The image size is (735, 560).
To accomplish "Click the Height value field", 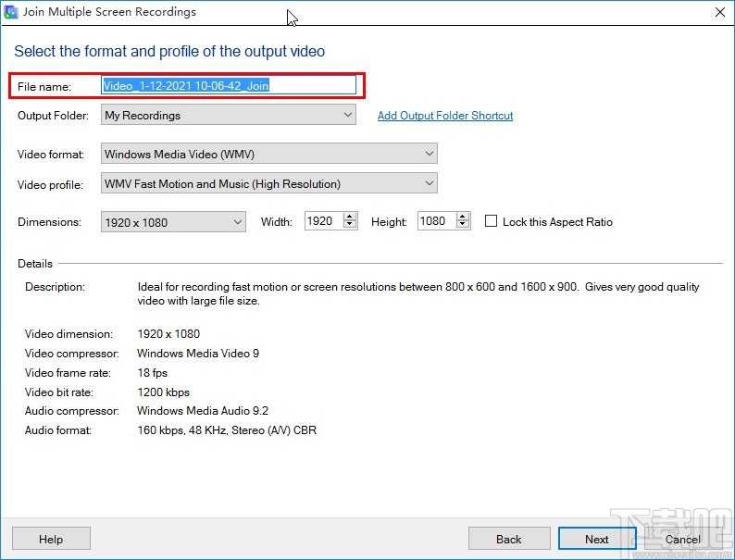I will click(x=437, y=221).
